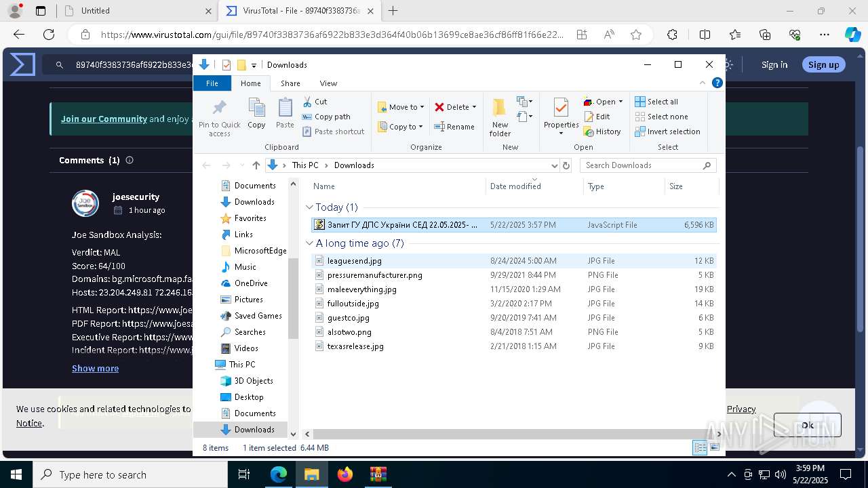Open Saved Games in navigation pane

(258, 316)
